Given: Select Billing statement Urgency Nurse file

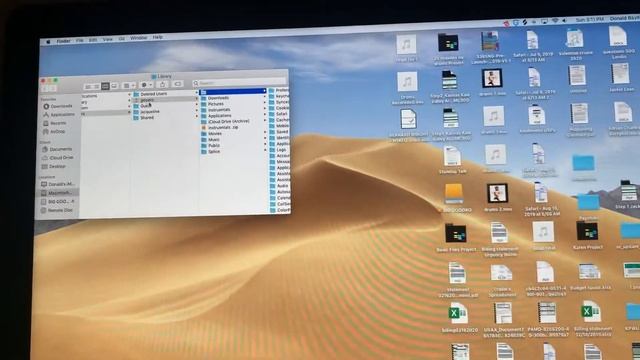Looking at the screenshot, I should coord(500,239).
